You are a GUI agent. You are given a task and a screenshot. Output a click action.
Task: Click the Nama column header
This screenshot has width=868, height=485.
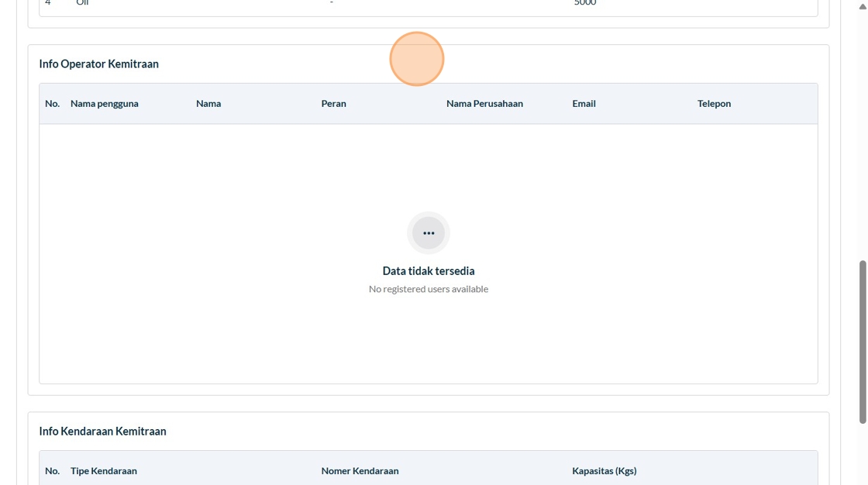coord(208,104)
